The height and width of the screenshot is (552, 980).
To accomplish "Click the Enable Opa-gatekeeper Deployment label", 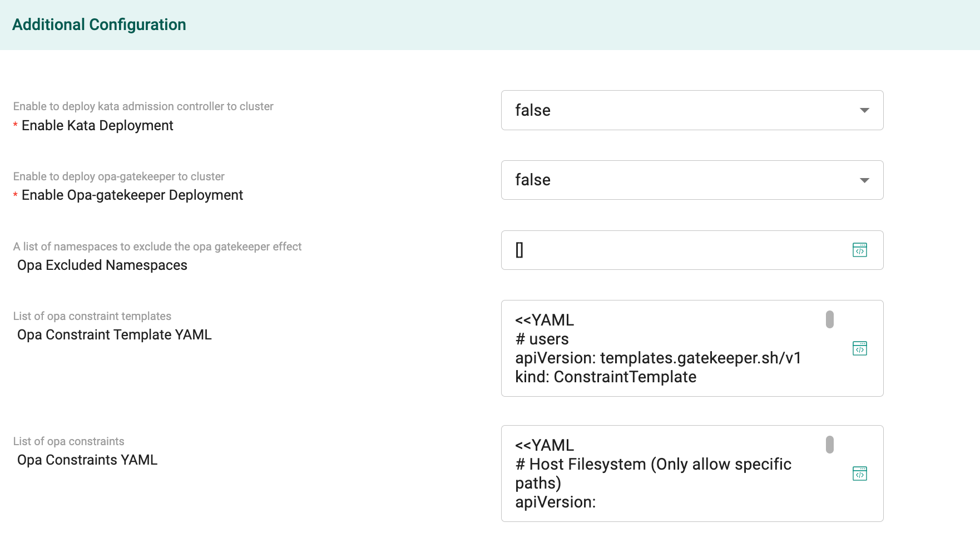I will pos(132,195).
